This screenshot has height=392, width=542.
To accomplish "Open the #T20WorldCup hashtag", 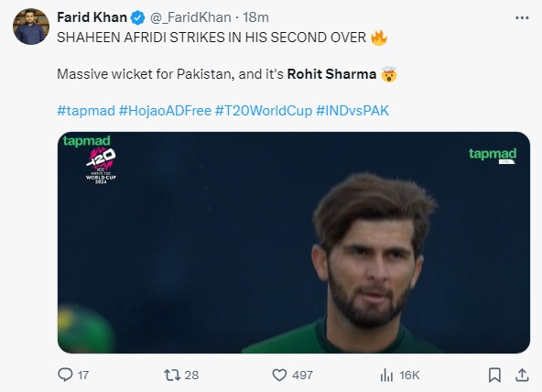I will tap(264, 111).
